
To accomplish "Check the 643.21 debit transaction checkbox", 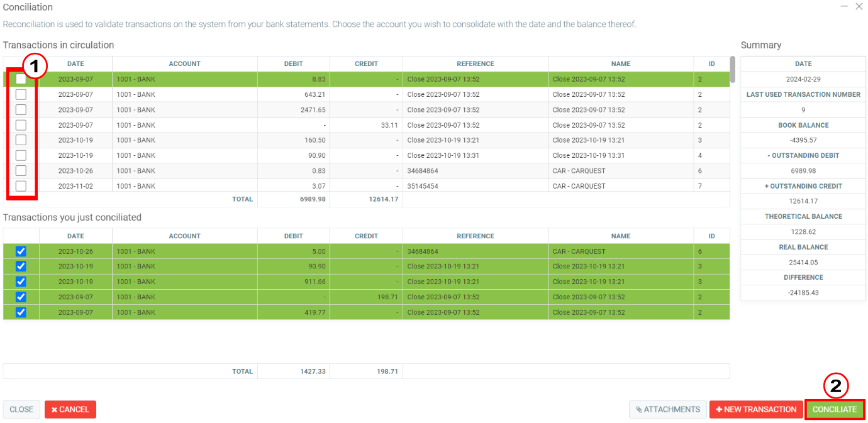I will click(21, 94).
